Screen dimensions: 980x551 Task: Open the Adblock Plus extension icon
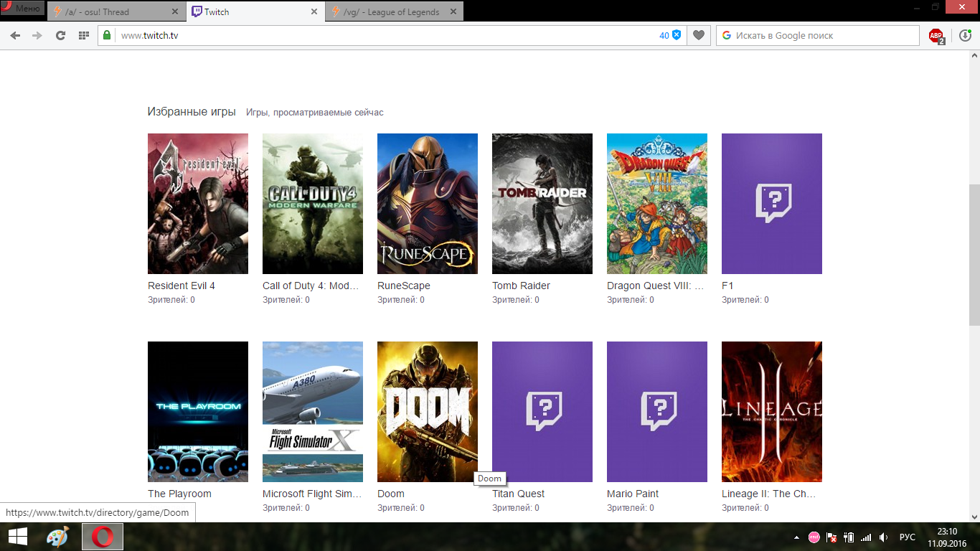click(936, 35)
